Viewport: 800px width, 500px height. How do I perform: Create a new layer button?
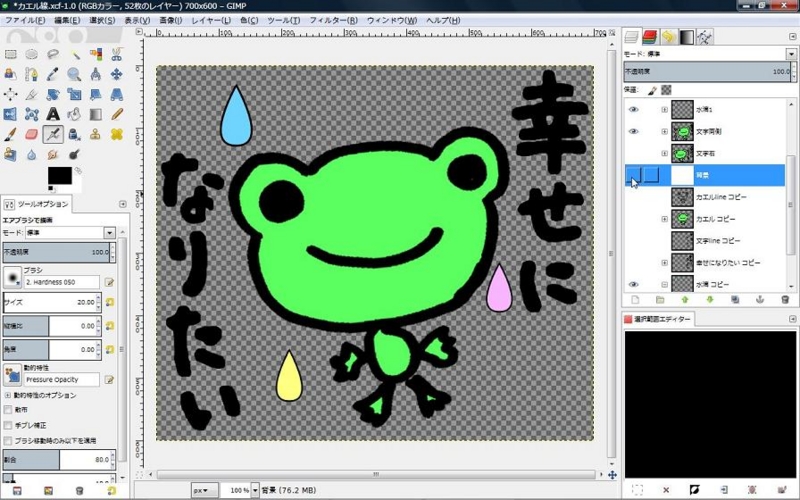(635, 300)
